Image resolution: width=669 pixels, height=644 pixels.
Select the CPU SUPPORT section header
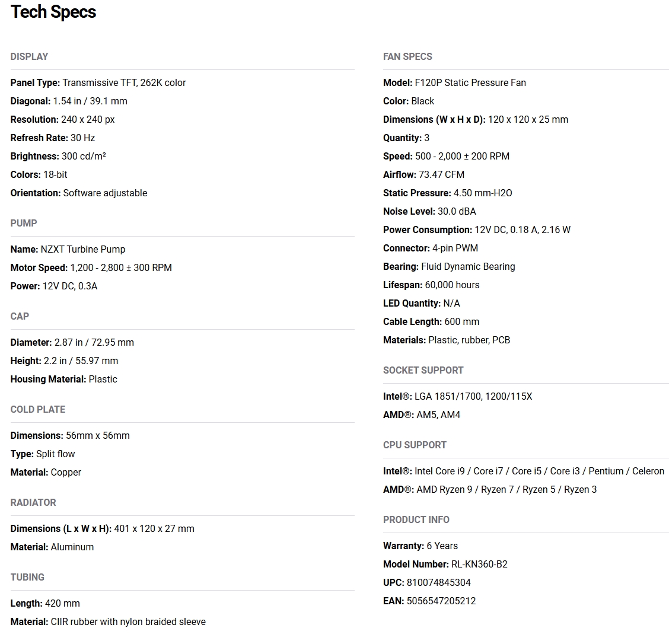pyautogui.click(x=415, y=445)
